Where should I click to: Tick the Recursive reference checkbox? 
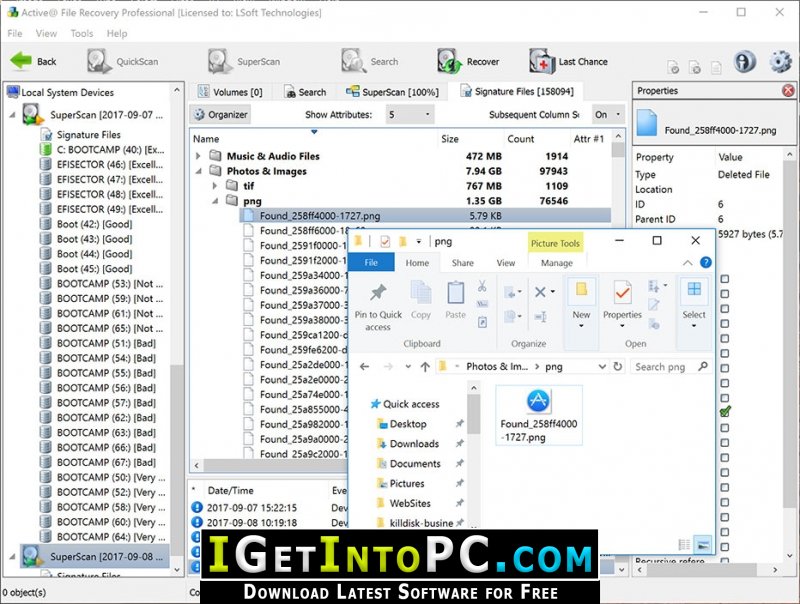click(724, 561)
